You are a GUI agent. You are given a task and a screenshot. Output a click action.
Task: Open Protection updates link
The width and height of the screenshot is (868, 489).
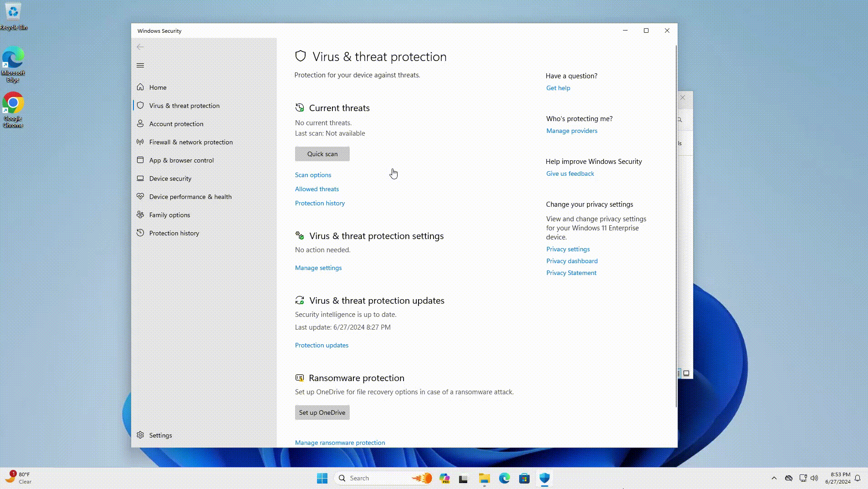tap(322, 345)
